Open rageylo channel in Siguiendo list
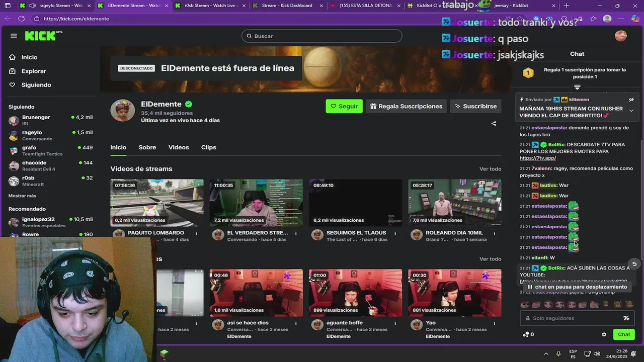Viewport: 644px width, 362px height. [x=50, y=135]
